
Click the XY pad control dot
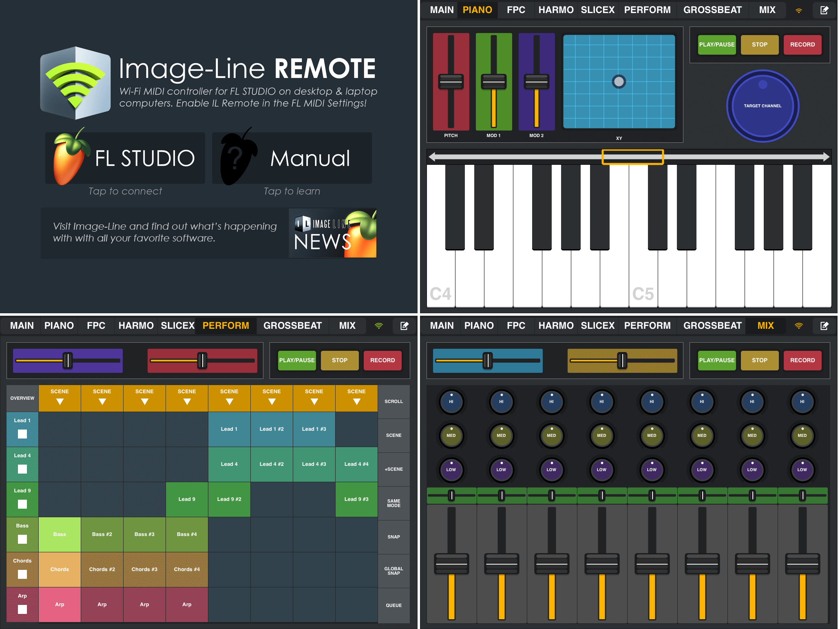(x=619, y=82)
